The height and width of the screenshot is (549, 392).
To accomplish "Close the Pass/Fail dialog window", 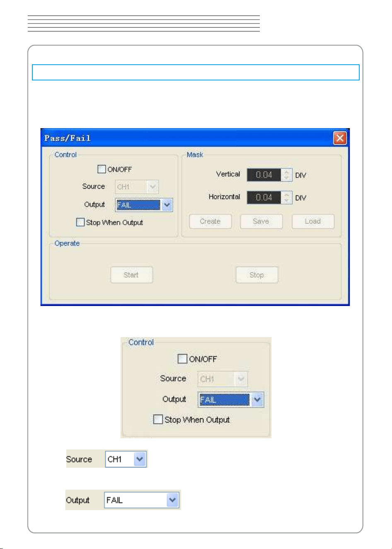I will click(x=340, y=138).
